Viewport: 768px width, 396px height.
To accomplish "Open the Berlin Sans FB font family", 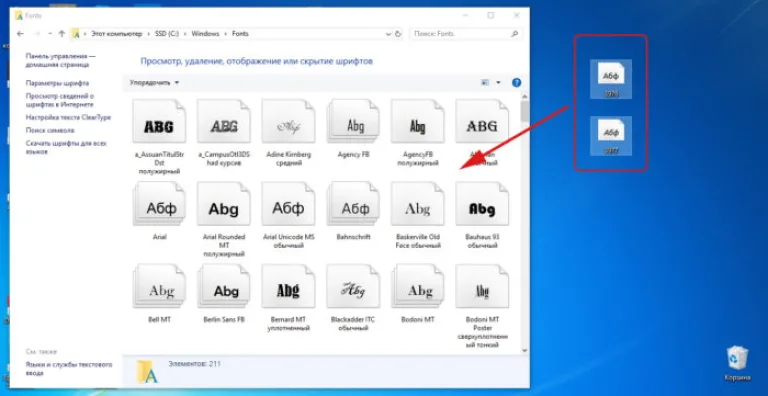I will pyautogui.click(x=224, y=286).
